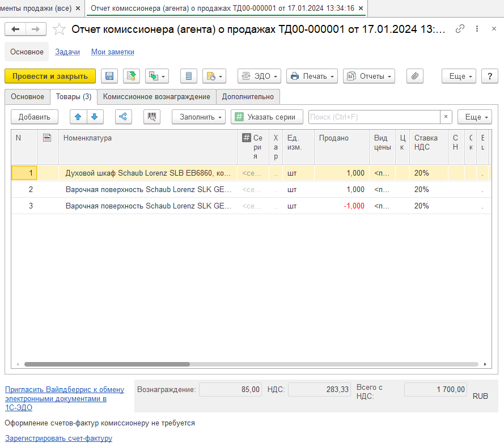Viewport: 504px width, 447px height.
Task: Clear the search field with x
Action: 446,117
